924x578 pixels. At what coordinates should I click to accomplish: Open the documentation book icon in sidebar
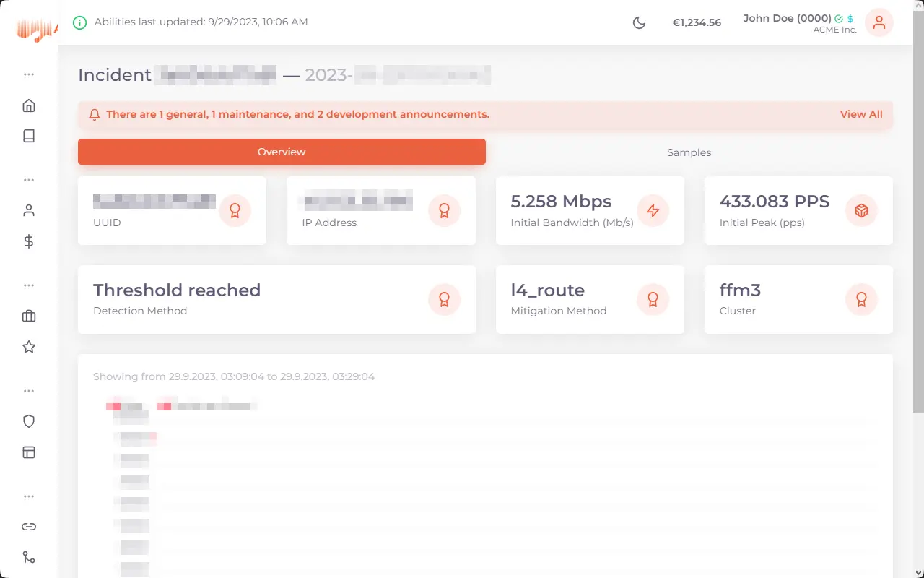click(x=29, y=136)
